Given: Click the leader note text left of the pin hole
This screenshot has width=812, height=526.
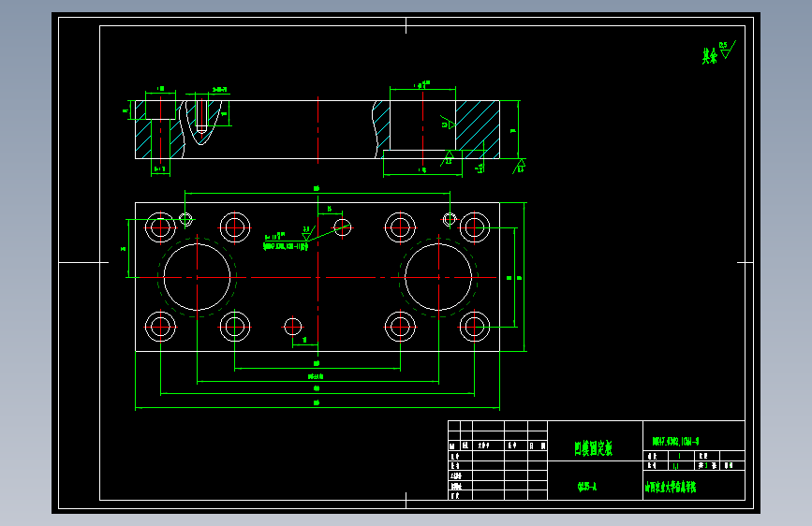Looking at the screenshot, I should pos(286,242).
